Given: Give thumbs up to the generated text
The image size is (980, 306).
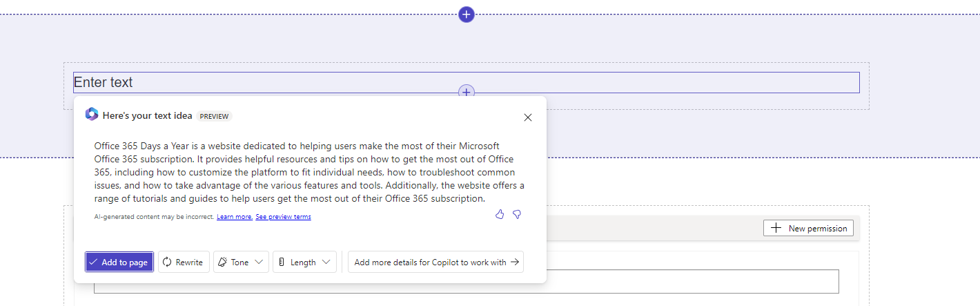Looking at the screenshot, I should (x=500, y=215).
